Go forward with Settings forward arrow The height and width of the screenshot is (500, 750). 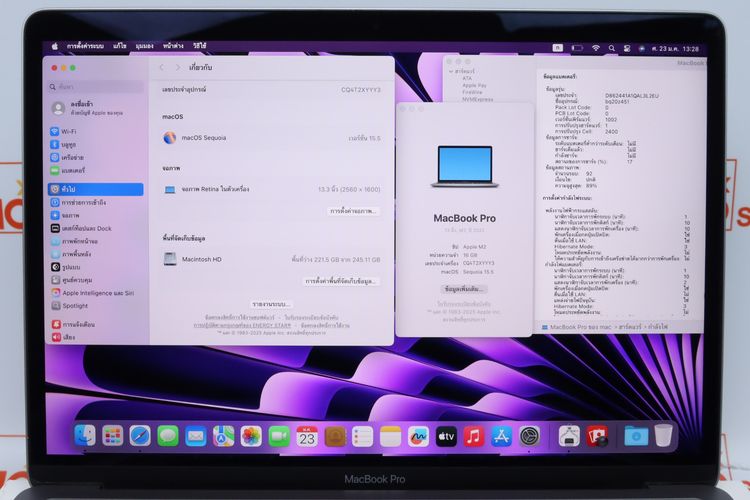click(x=177, y=67)
